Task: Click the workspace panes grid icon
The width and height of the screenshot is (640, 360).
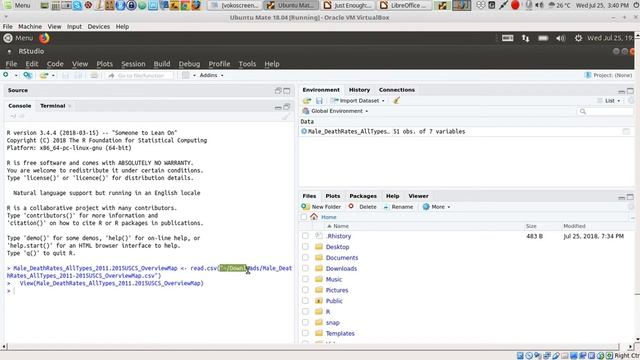Action: pyautogui.click(x=186, y=76)
